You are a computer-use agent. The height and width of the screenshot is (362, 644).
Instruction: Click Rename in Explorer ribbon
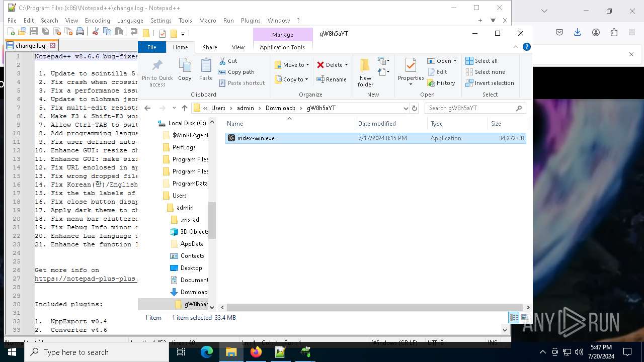point(332,79)
